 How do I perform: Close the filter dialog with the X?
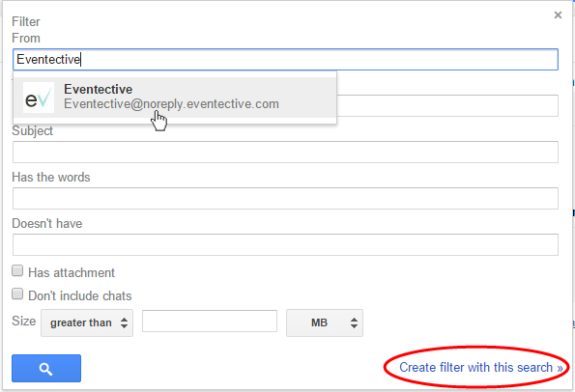coord(558,15)
